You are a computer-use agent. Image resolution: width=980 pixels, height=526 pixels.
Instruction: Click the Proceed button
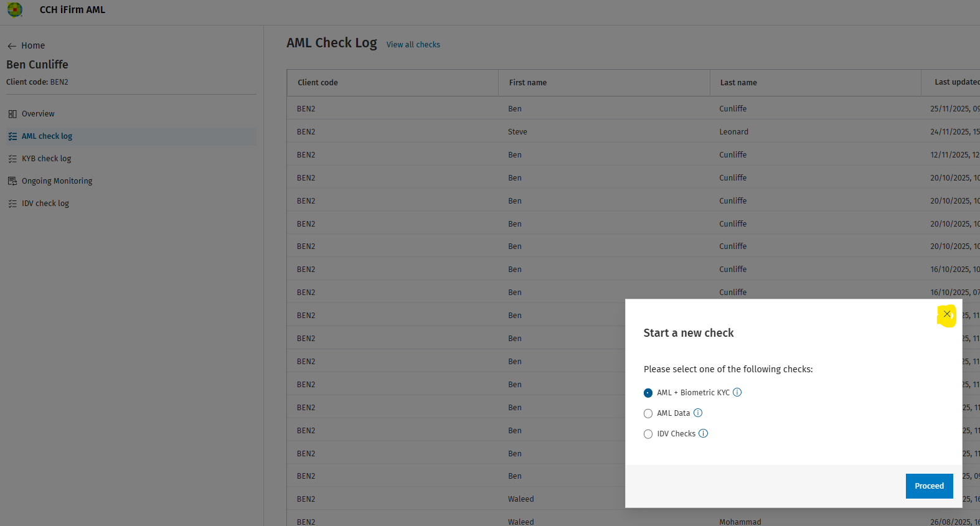[x=929, y=486]
